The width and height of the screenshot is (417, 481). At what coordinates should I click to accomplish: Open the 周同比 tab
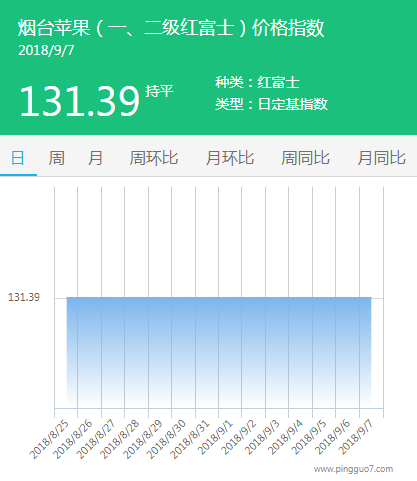(x=305, y=158)
